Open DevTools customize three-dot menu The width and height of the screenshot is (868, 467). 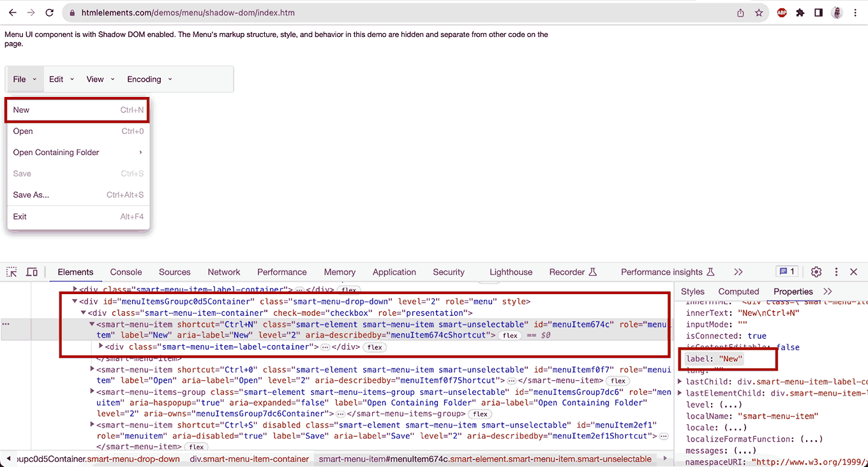(836, 272)
